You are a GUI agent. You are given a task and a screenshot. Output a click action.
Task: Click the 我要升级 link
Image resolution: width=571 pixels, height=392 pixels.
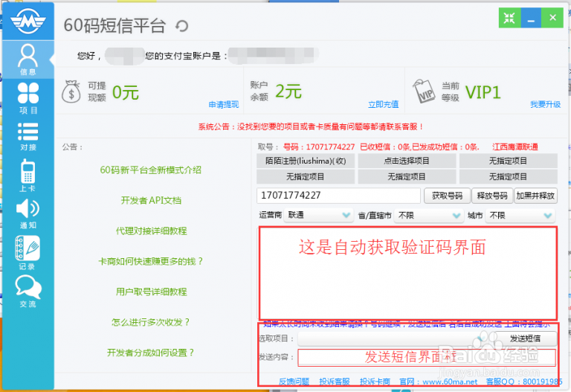(545, 105)
